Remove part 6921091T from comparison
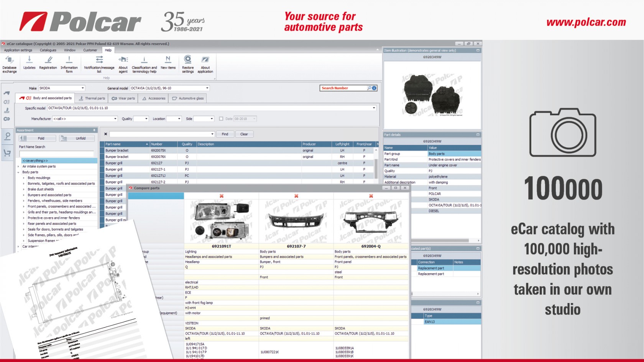The width and height of the screenshot is (644, 362). pos(222,196)
